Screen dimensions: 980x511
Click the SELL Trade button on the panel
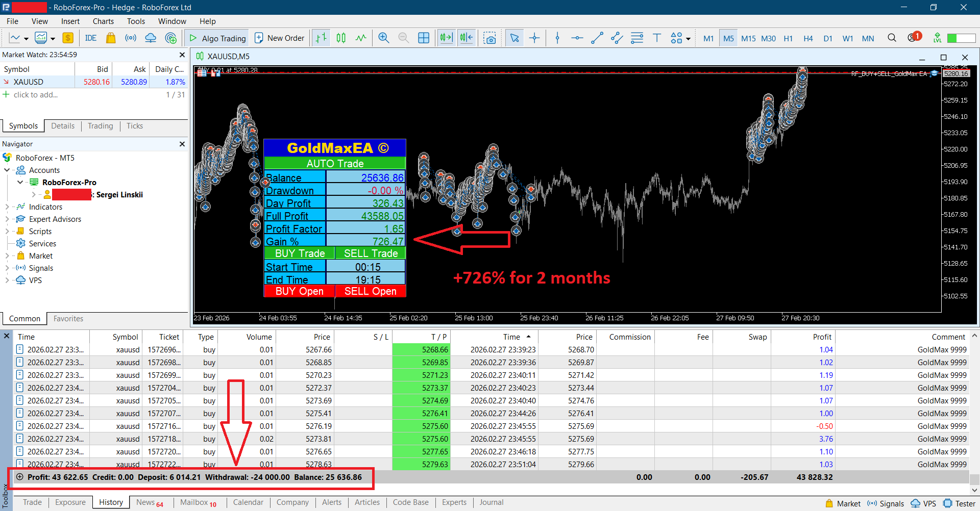(371, 253)
